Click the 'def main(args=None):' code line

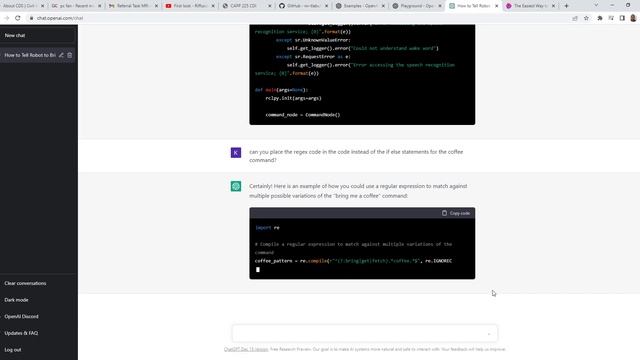point(281,90)
